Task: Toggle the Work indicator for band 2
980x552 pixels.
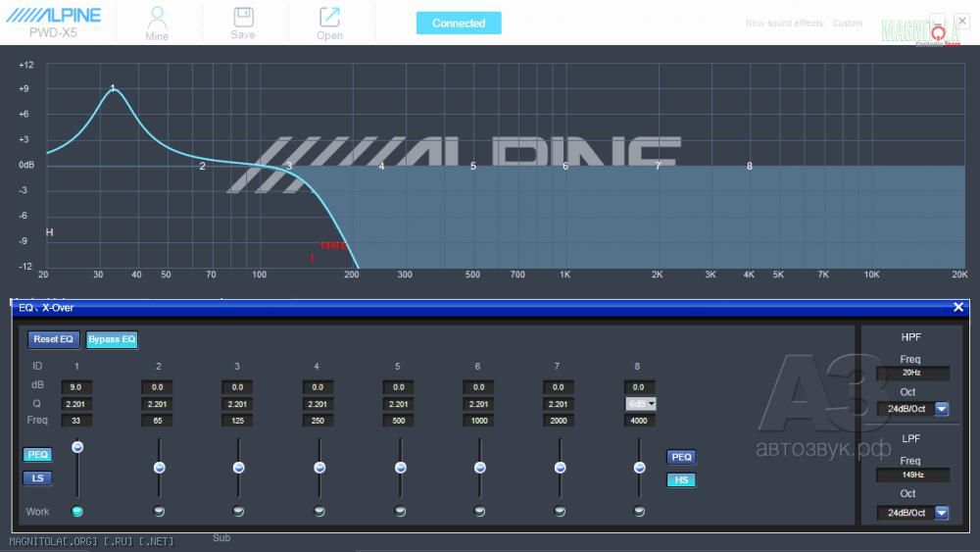Action: pyautogui.click(x=160, y=512)
